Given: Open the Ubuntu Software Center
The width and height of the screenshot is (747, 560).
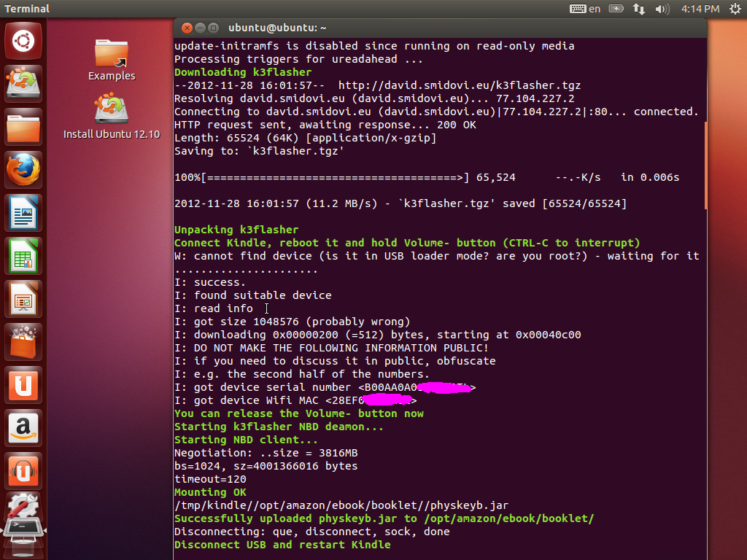Looking at the screenshot, I should click(23, 342).
